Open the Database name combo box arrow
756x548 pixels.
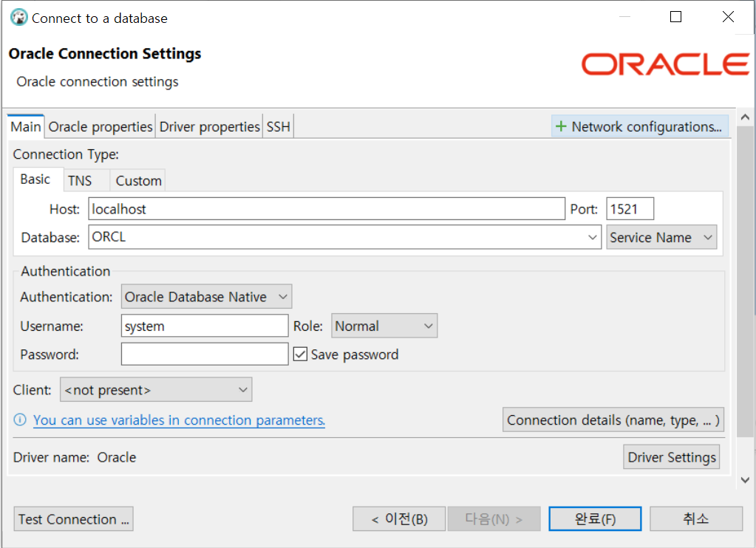(x=592, y=237)
